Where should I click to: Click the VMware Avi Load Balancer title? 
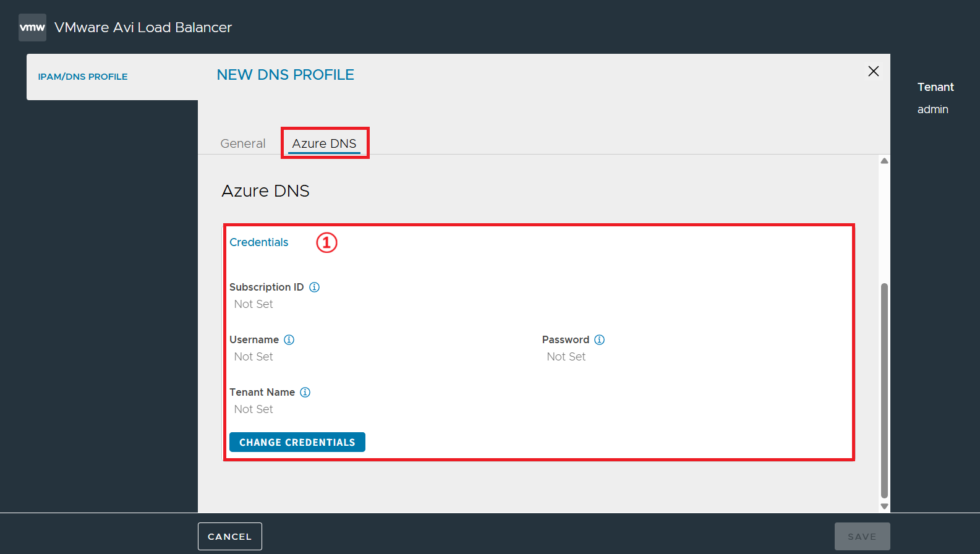click(x=143, y=27)
